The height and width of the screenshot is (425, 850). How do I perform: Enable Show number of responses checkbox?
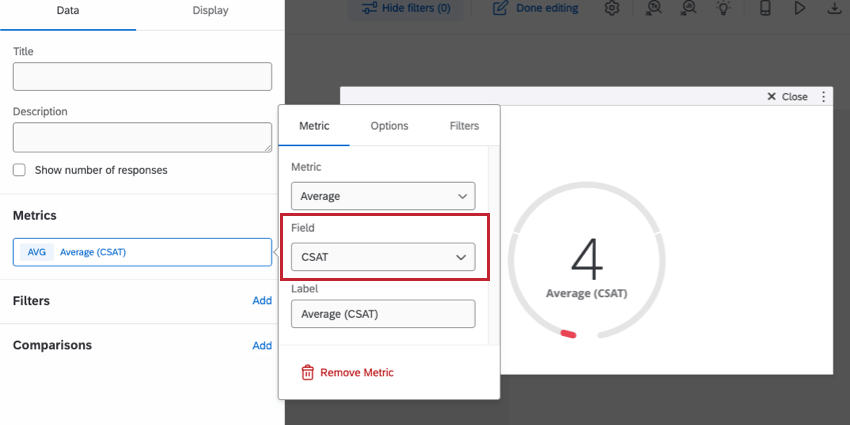(20, 170)
